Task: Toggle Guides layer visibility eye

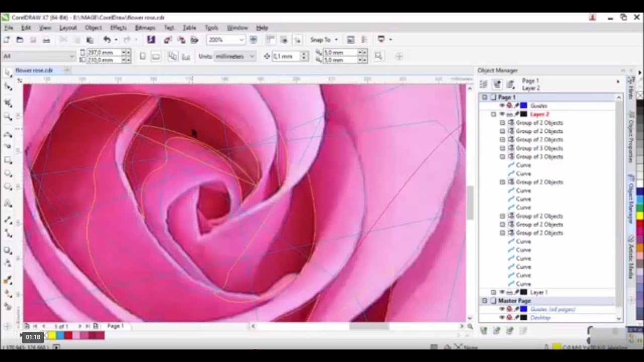Action: click(x=502, y=106)
